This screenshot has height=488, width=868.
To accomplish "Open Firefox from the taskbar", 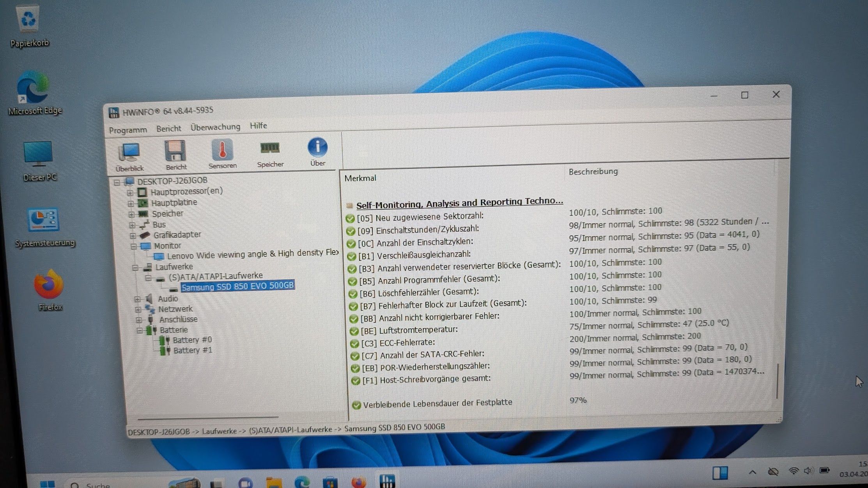I will (359, 482).
